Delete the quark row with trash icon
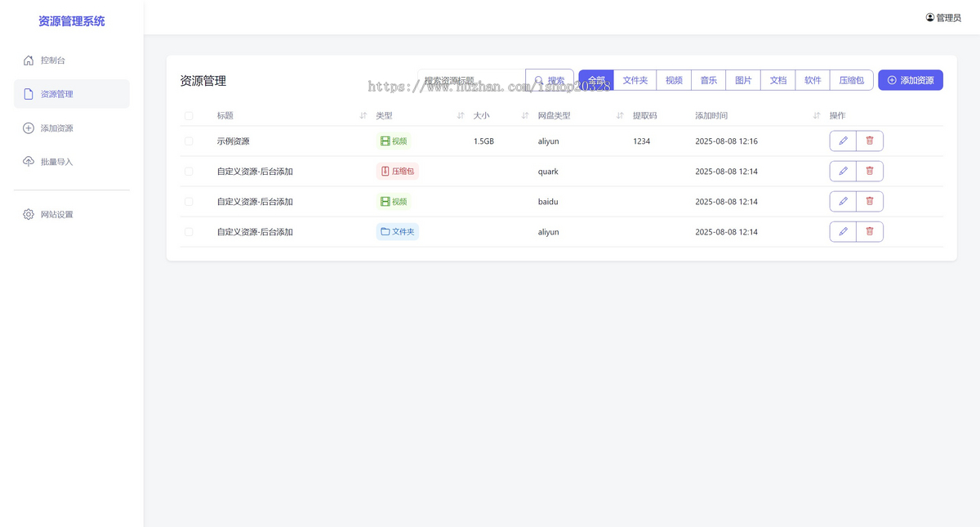 click(x=870, y=171)
